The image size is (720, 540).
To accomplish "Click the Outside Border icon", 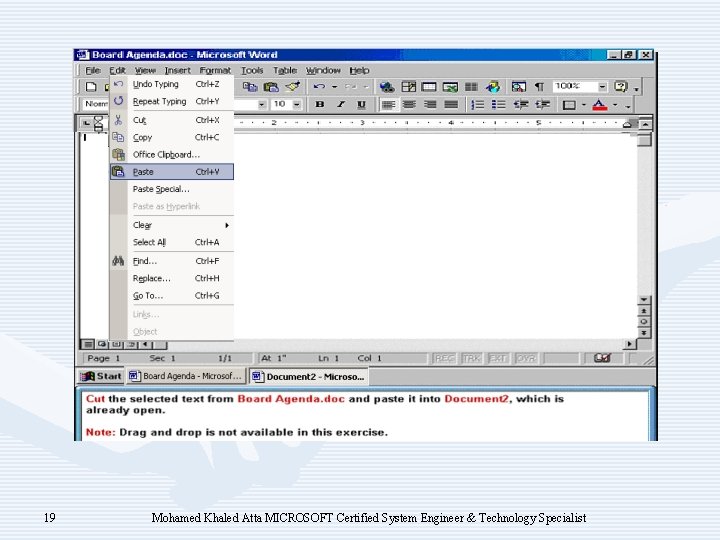I will coord(569,105).
